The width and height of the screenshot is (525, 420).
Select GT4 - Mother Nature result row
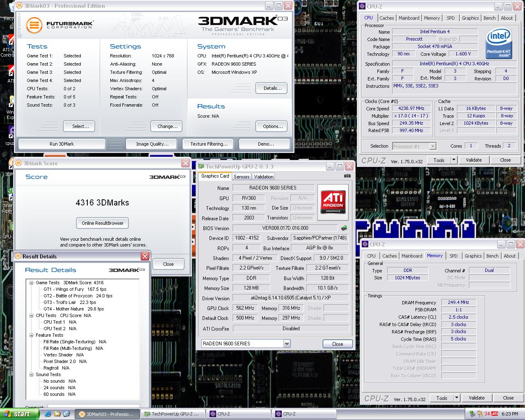point(74,309)
